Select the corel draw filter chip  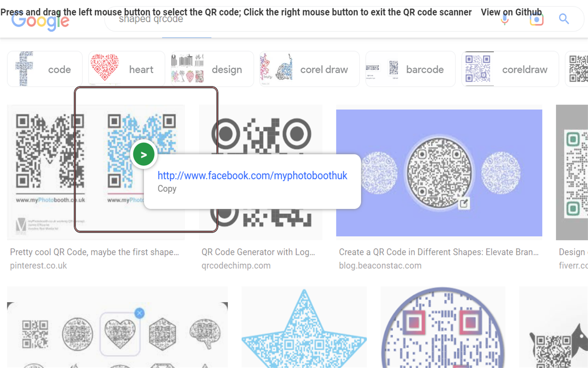coord(309,69)
